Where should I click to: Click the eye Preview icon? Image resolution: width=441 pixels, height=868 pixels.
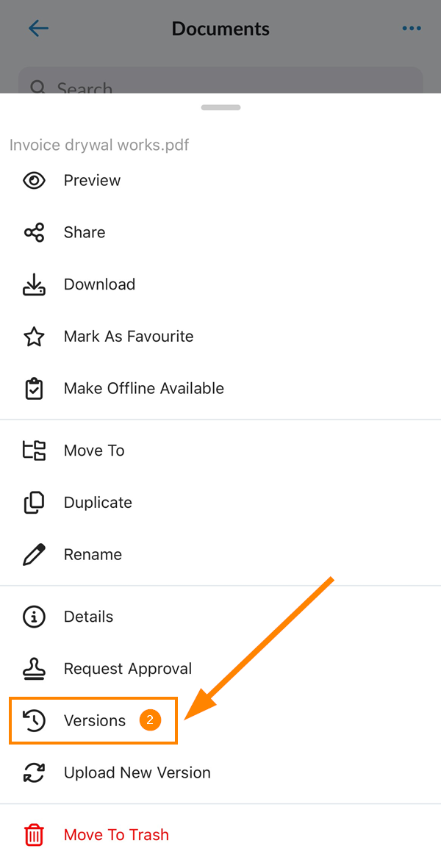click(35, 181)
